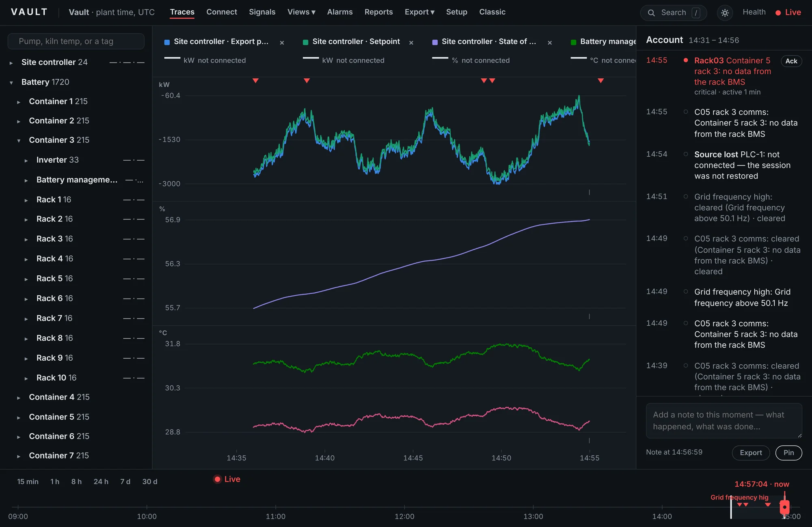Remove the Site controller State of charge chip
The height and width of the screenshot is (527, 812).
point(550,43)
